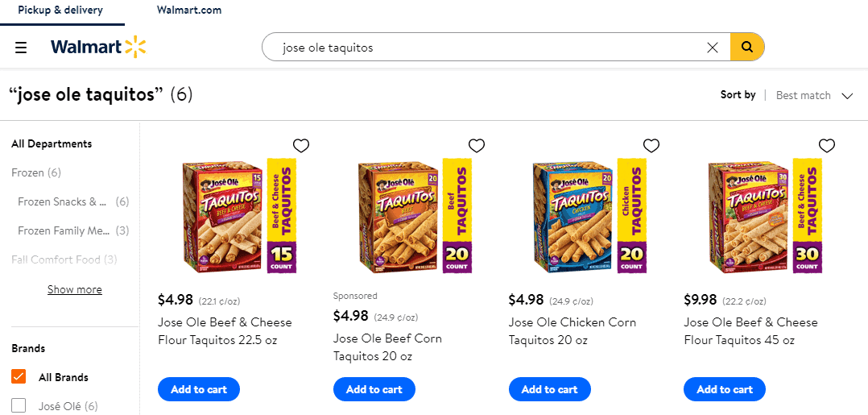This screenshot has height=415, width=868.
Task: Open Jose Ole Beef Corn Taquitos 20 oz link
Action: pyautogui.click(x=387, y=347)
